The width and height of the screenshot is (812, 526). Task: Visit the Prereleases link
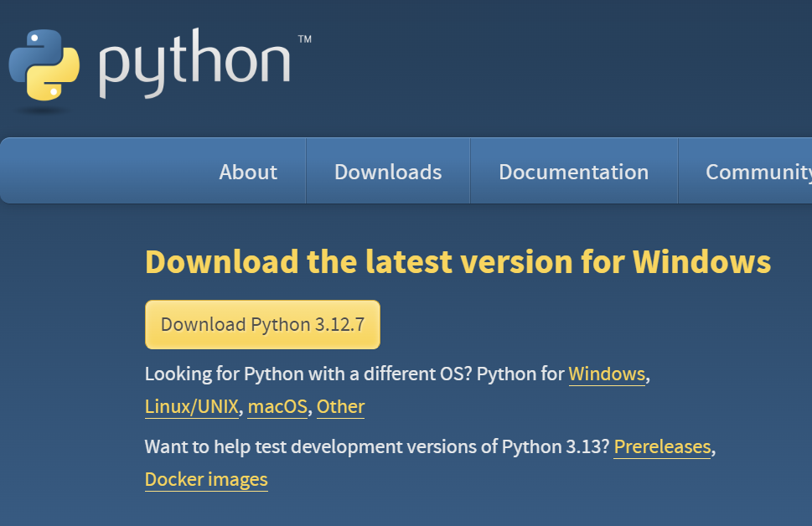click(x=662, y=447)
